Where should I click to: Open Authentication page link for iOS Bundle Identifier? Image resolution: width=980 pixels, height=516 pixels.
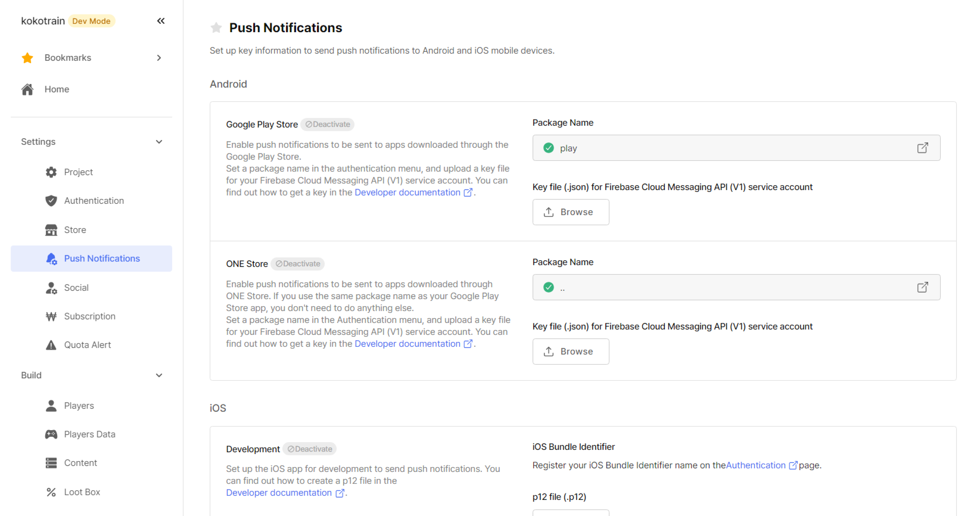[762, 465]
